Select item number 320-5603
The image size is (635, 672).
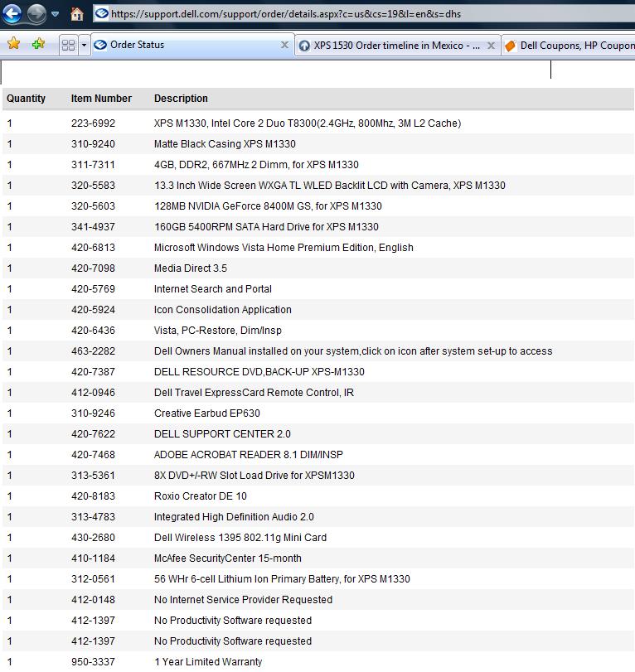[x=93, y=206]
